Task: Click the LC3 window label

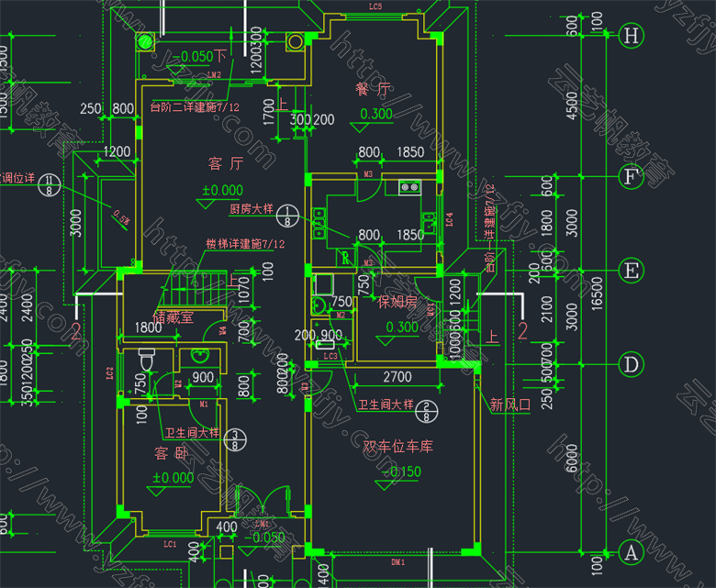Action: 330,356
